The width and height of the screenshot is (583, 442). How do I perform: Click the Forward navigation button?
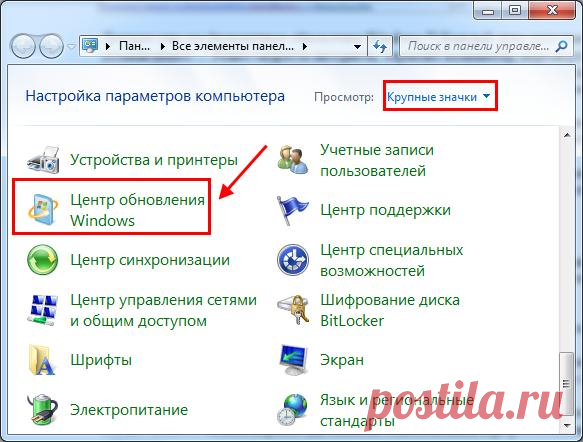[x=51, y=46]
